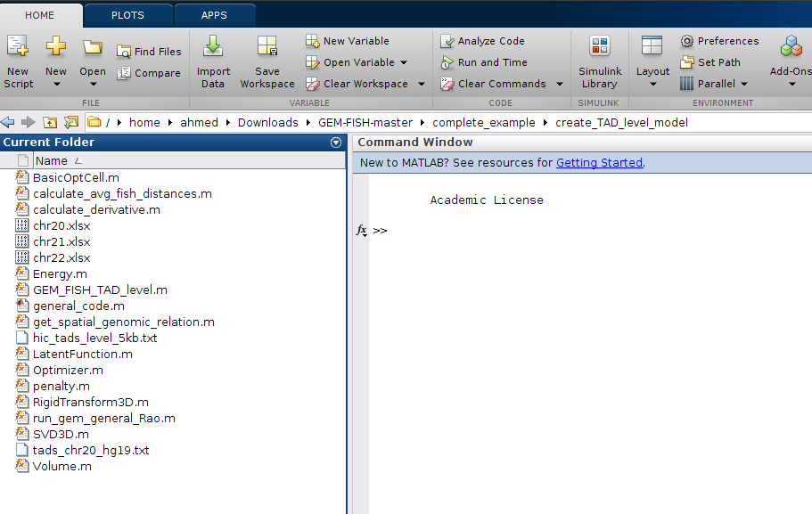
Task: Open Preferences gear
Action: pos(719,40)
